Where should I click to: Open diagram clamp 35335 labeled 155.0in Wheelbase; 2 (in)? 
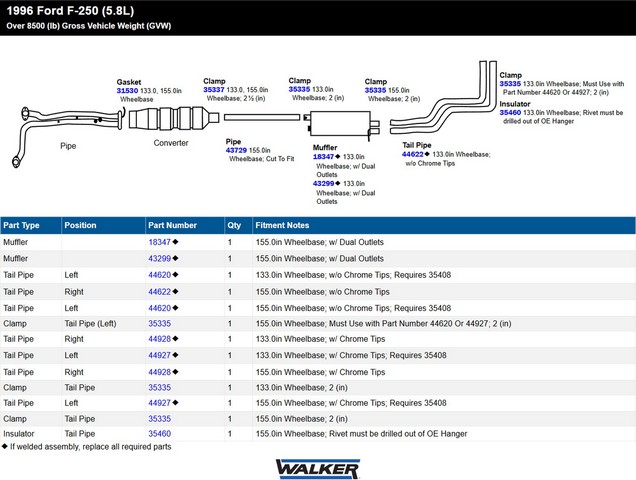point(375,90)
